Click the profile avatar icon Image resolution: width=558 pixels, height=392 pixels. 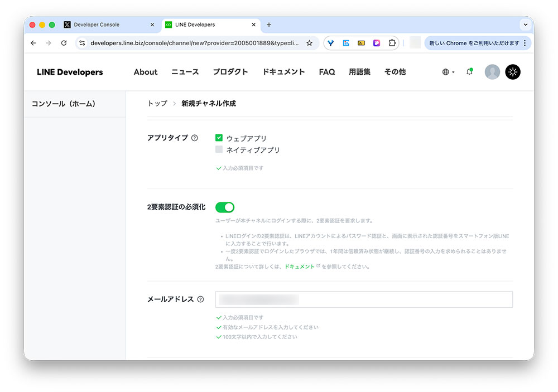tap(492, 72)
